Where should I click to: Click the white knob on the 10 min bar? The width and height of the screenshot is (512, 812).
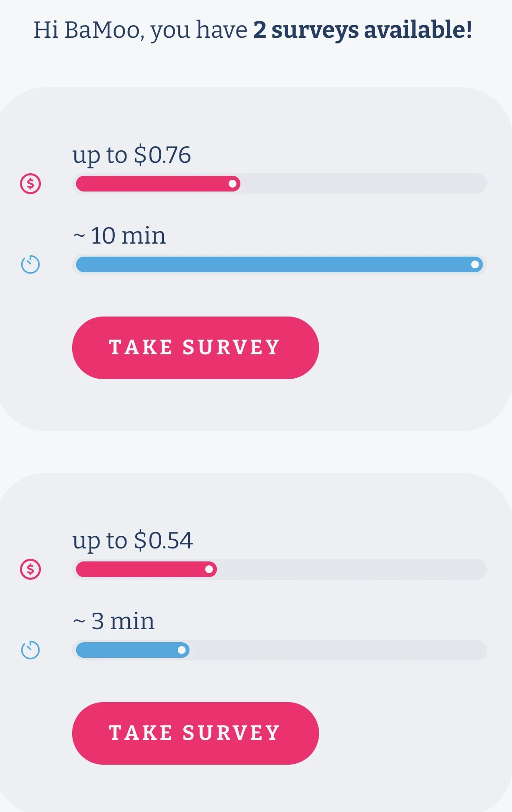point(475,264)
